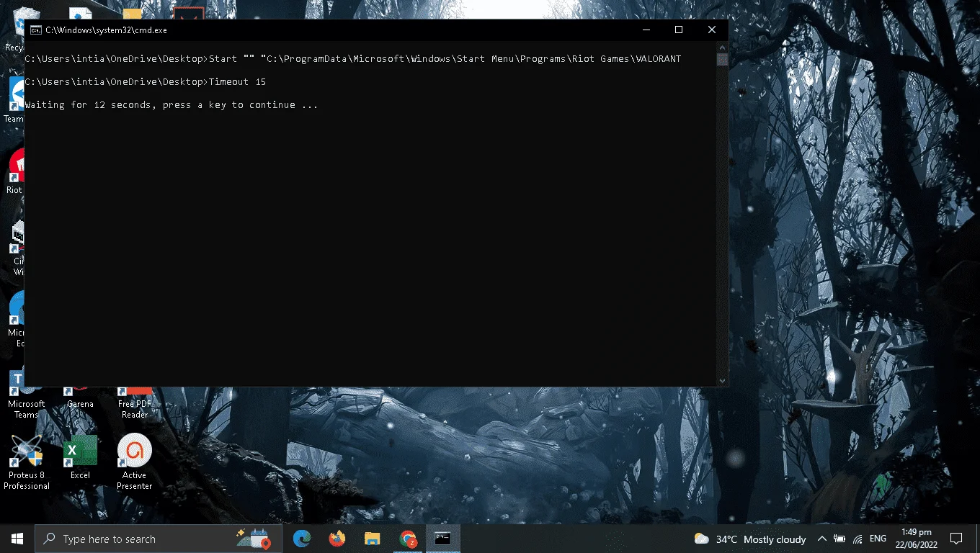Open the 34°C Mostly cloudy weather widget

pos(749,539)
